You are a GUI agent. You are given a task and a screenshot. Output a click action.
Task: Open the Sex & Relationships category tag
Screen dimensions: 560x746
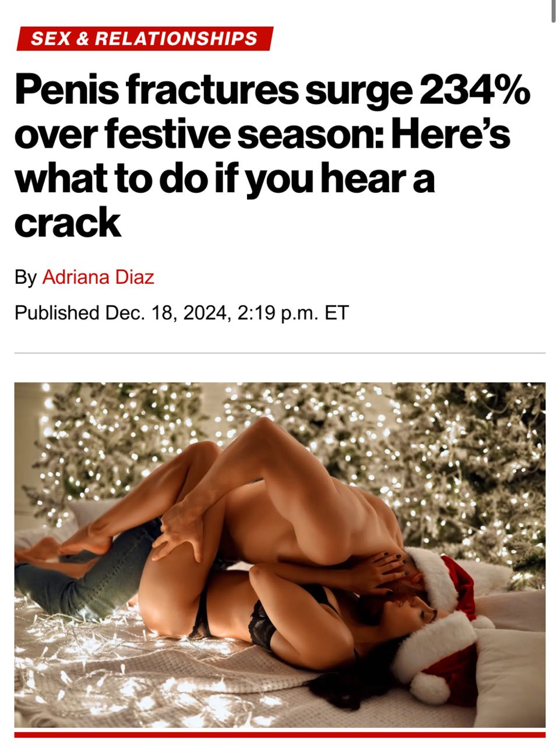[x=144, y=39]
